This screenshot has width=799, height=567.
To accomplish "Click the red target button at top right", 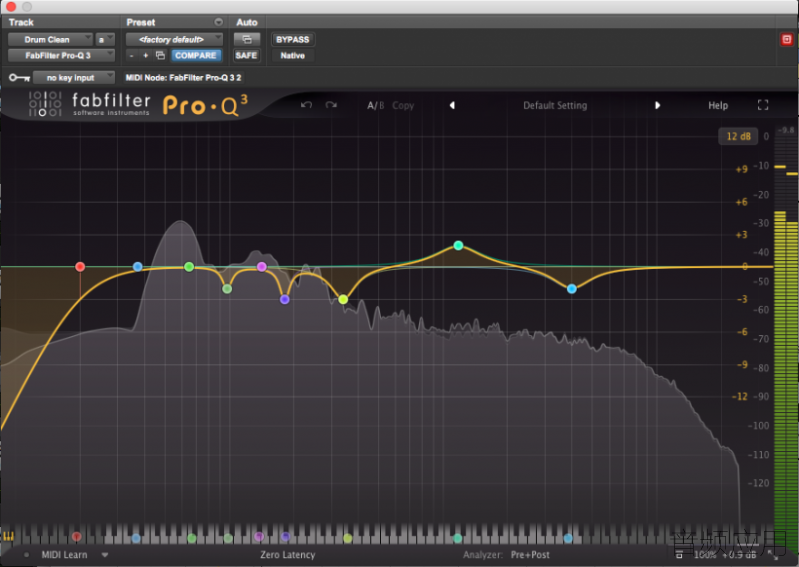I will [x=787, y=39].
